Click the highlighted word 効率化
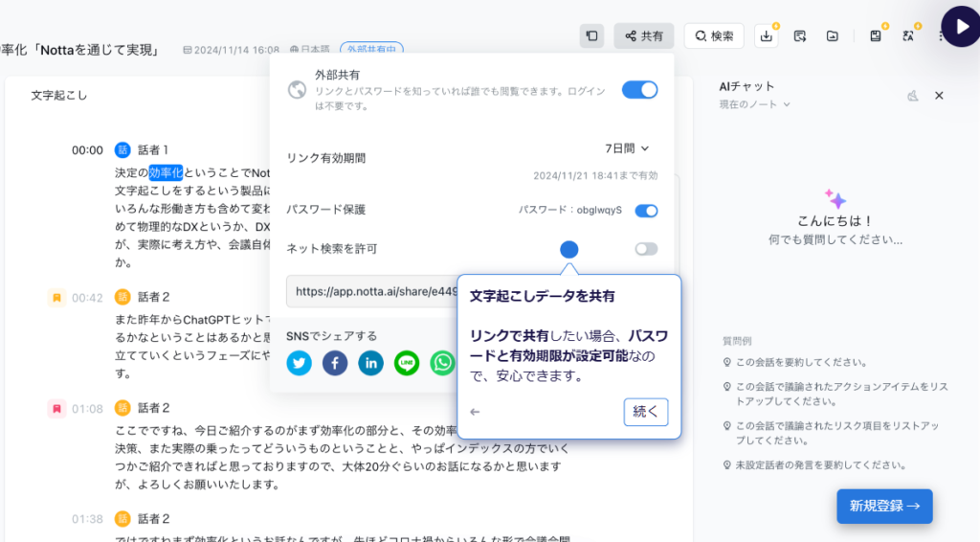 (166, 172)
